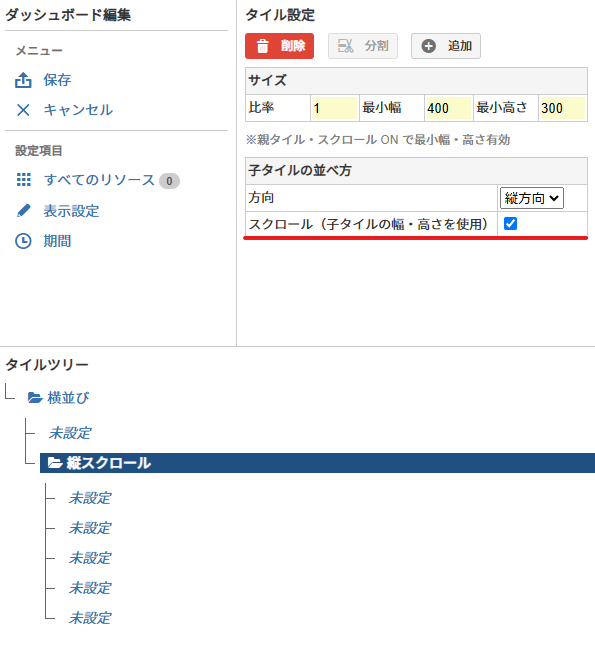Select last 未設定 under 縦スクロール
The width and height of the screenshot is (595, 653).
pos(90,618)
